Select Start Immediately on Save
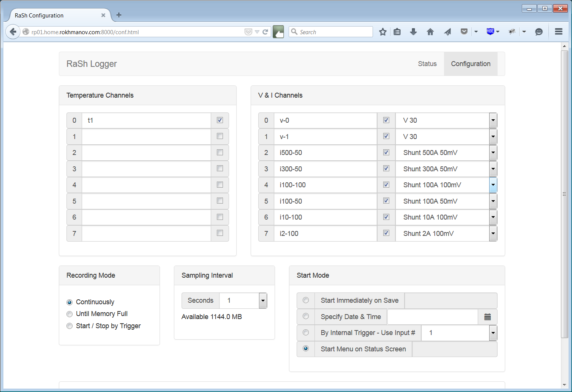572x392 pixels. [306, 300]
